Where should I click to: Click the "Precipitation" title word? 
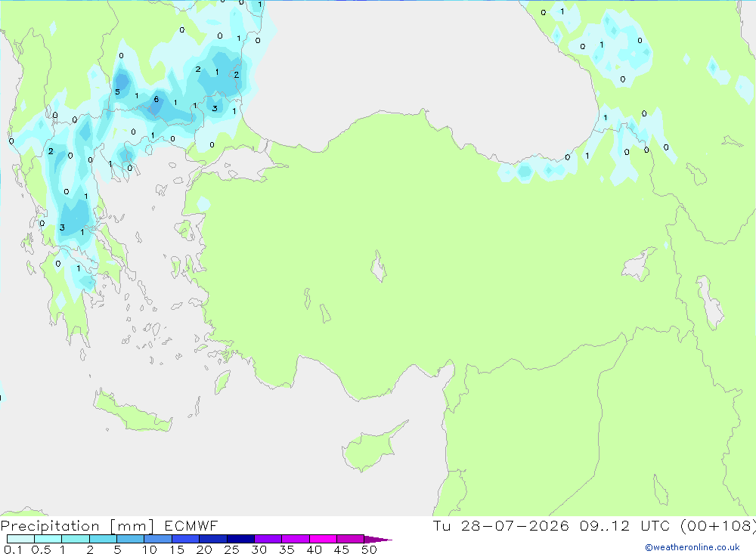click(x=50, y=526)
